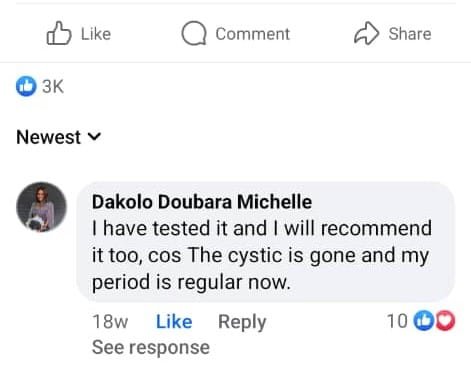View the 3K reactions count
Viewport: 471px width, 372px height.
tap(53, 87)
